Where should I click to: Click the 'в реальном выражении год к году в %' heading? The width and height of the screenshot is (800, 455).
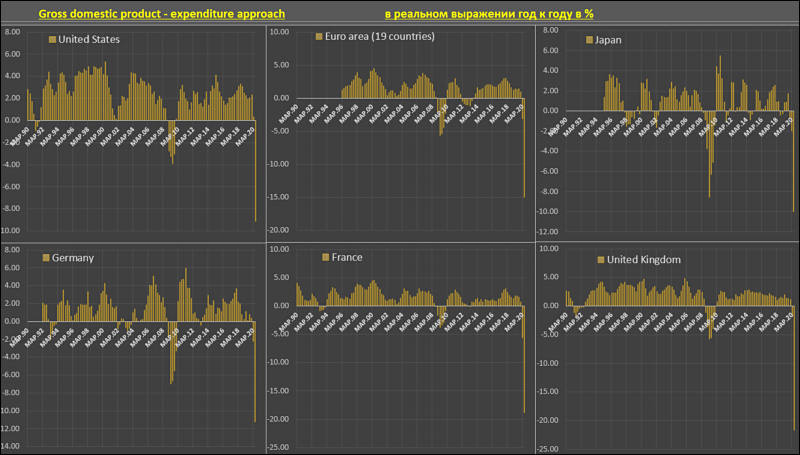(489, 14)
